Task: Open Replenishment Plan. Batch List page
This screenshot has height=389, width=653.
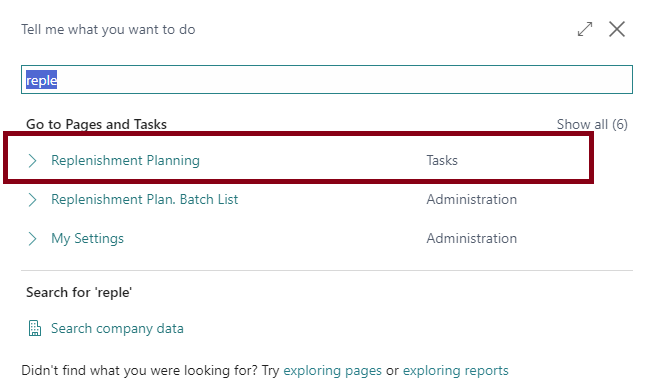Action: click(x=145, y=199)
